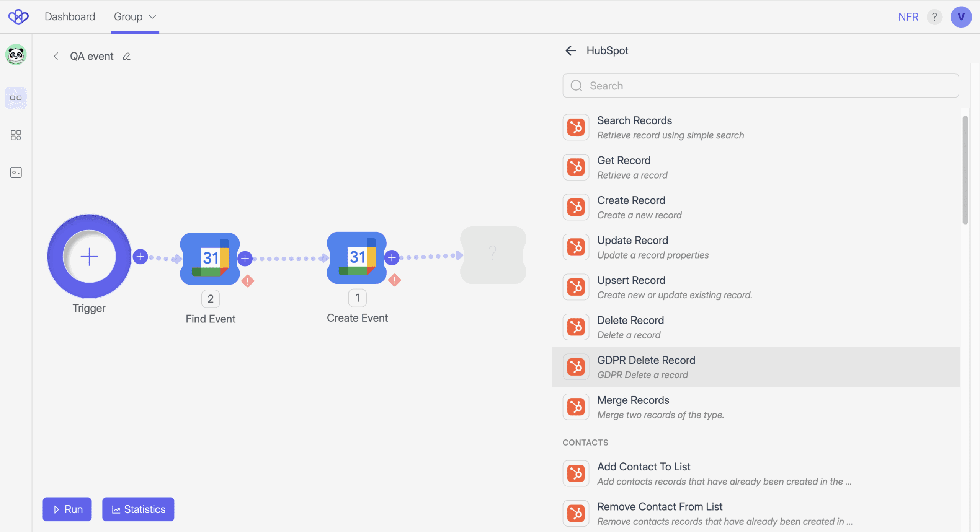Open the apps grid sidebar icon
Viewport: 980px width, 532px height.
point(16,135)
